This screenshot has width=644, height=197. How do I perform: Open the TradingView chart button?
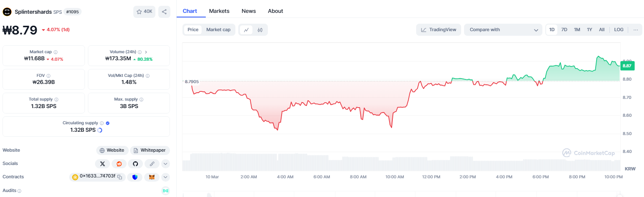439,30
